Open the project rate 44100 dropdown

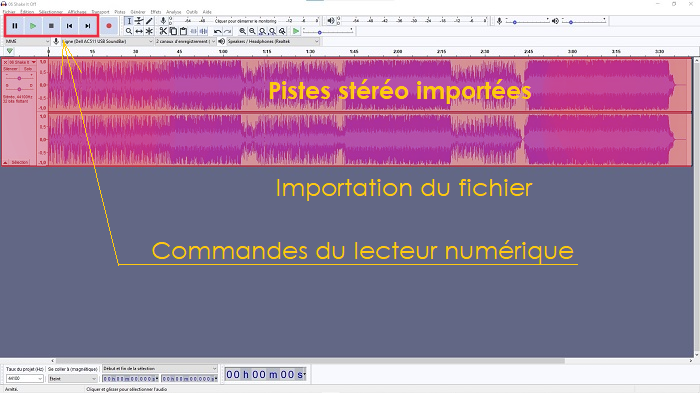[x=25, y=379]
